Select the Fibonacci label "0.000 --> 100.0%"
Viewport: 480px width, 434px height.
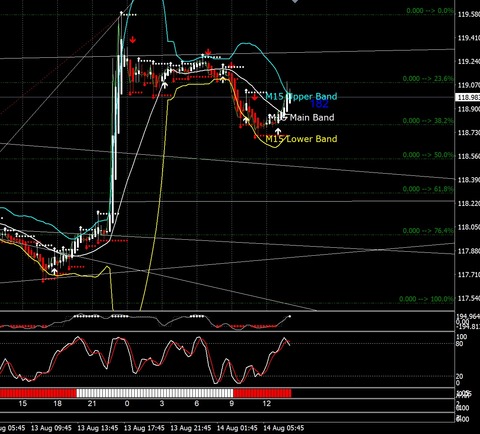tap(426, 299)
